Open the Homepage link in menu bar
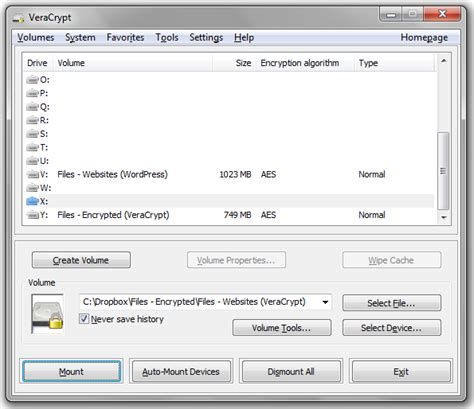Viewport: 474px width, 409px height. [424, 37]
